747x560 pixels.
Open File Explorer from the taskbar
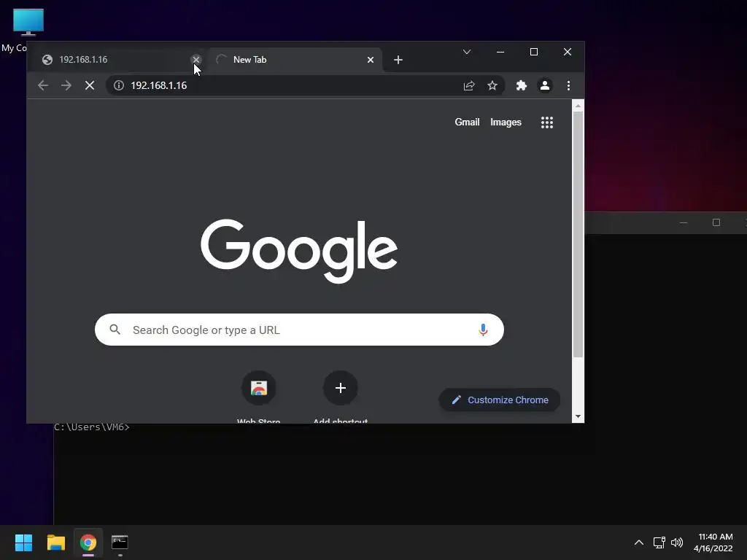click(x=55, y=542)
